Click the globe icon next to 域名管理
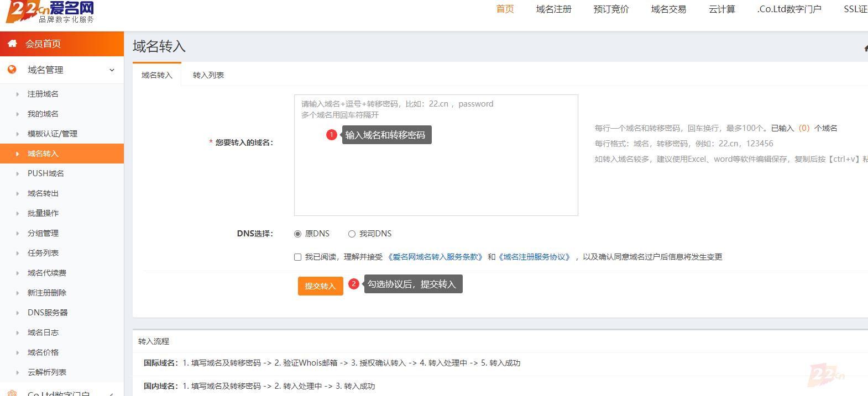This screenshot has width=868, height=396. point(12,70)
